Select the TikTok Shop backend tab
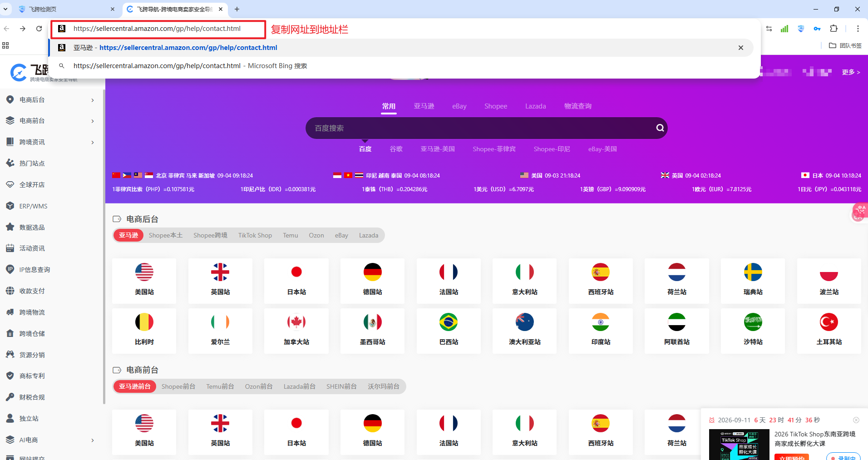 coord(255,235)
